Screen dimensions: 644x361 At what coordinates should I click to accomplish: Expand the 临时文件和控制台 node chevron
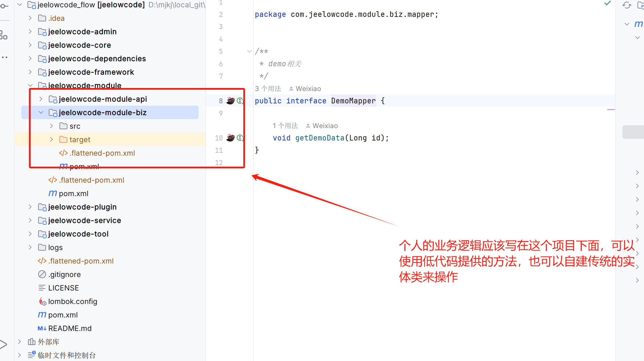tap(19, 355)
